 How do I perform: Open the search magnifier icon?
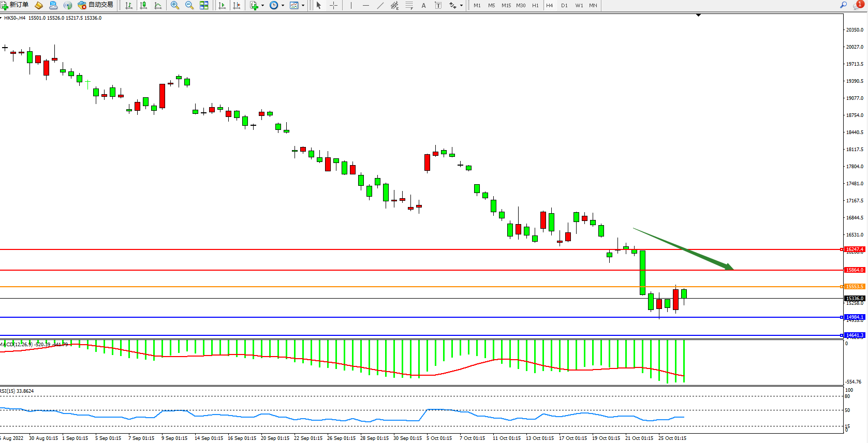[x=844, y=5]
